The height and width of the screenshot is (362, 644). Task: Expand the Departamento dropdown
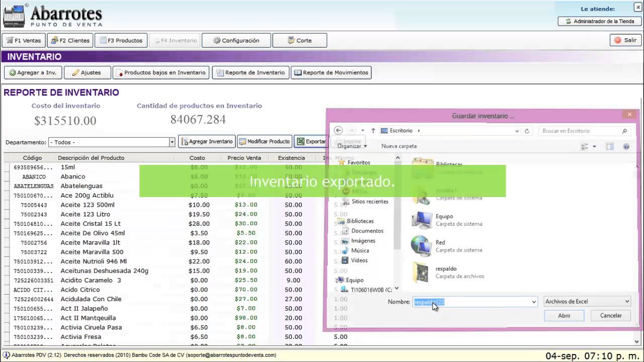(172, 142)
